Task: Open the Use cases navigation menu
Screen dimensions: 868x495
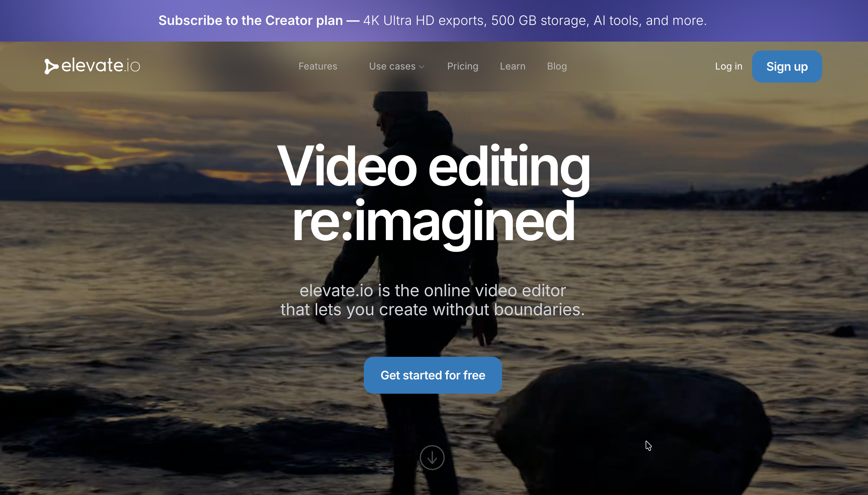Action: pyautogui.click(x=392, y=66)
